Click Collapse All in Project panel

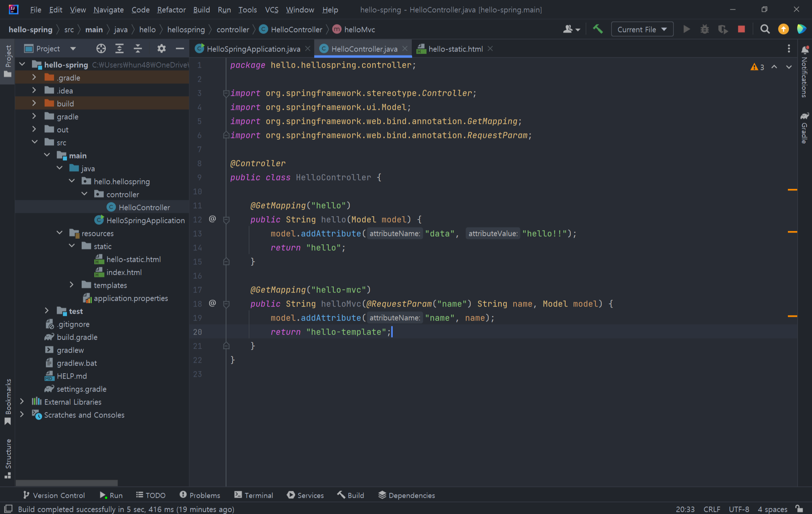point(138,49)
